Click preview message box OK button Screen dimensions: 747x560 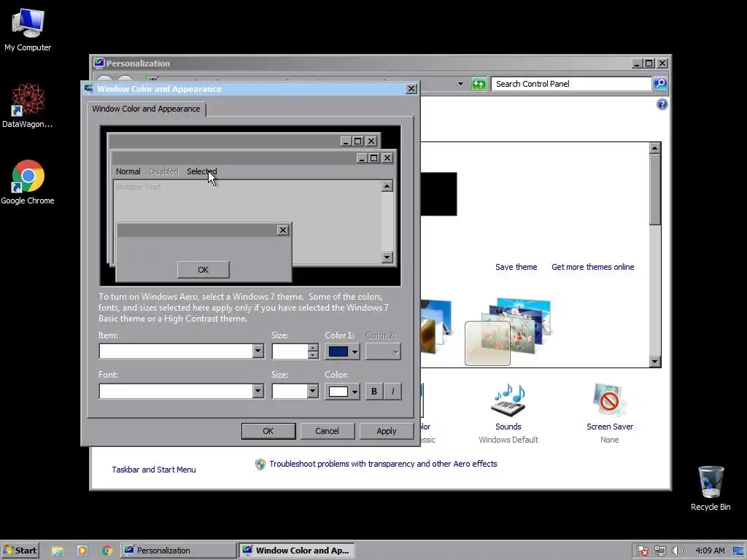pyautogui.click(x=203, y=270)
